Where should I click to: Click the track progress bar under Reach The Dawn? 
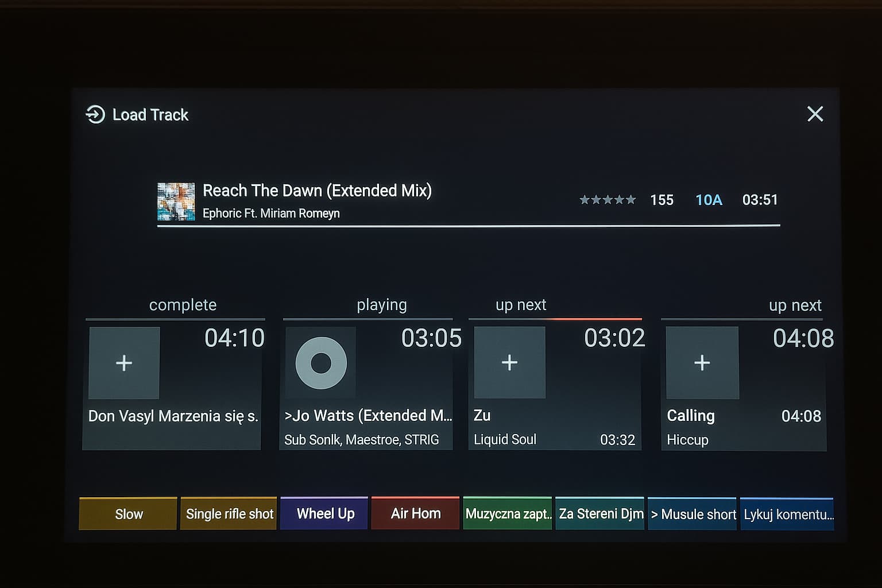coord(468,226)
